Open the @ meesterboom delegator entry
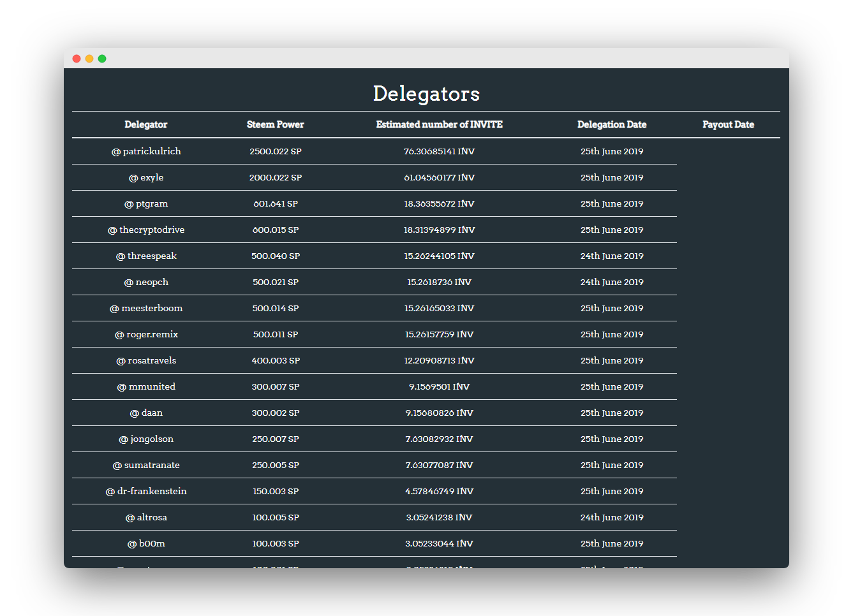 (x=146, y=308)
